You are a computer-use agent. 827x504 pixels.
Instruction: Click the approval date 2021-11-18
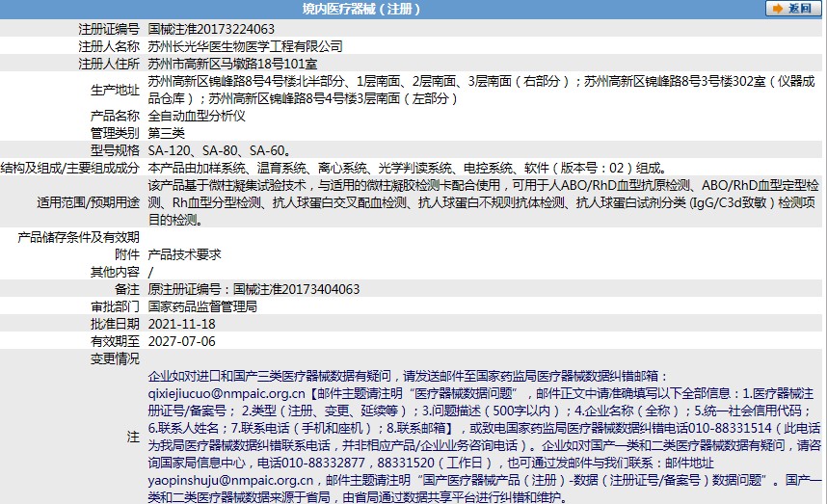[182, 324]
